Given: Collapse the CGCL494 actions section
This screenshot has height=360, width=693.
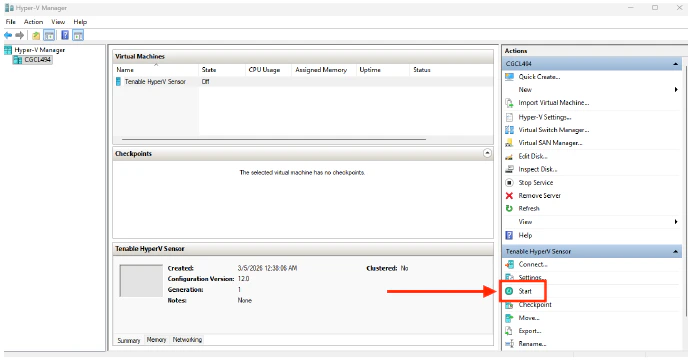Looking at the screenshot, I should [x=675, y=64].
